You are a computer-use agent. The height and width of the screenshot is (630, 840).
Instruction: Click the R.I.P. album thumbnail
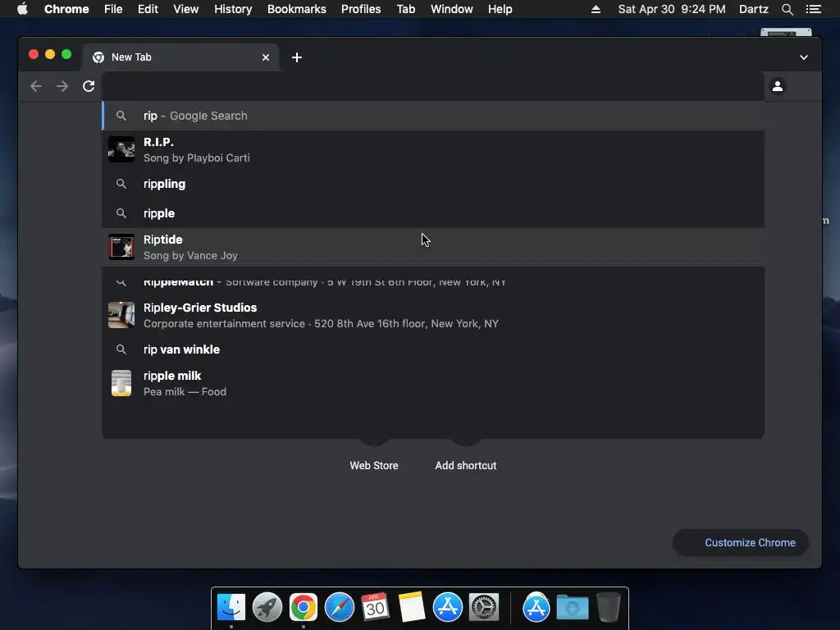121,149
